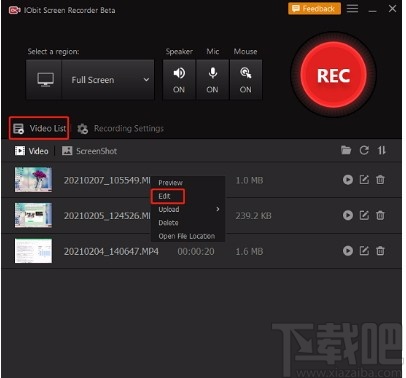This screenshot has width=406, height=378.
Task: Click the sort order icon
Action: point(382,150)
